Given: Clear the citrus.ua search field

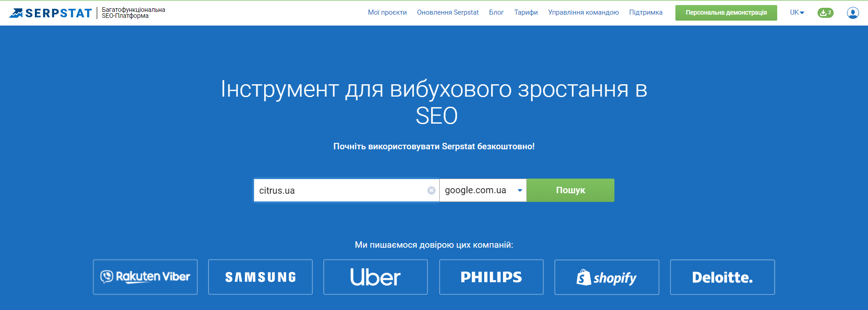Looking at the screenshot, I should pos(431,190).
